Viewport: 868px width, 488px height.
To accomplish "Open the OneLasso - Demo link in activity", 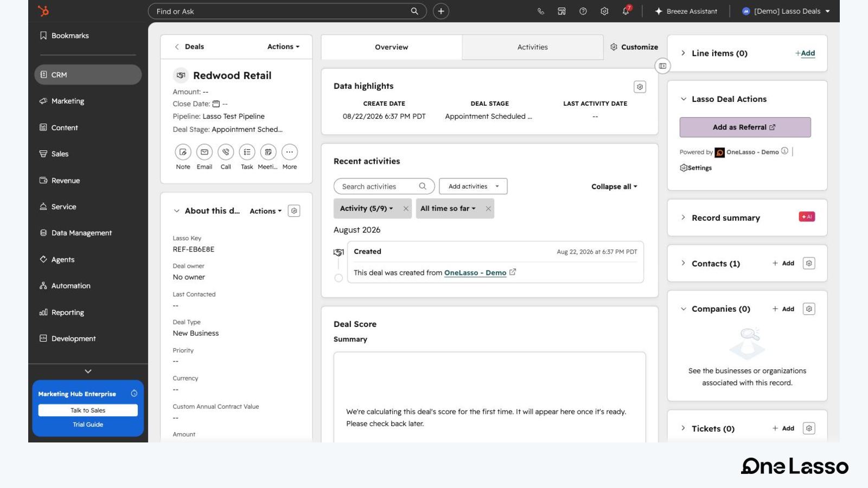I will coord(475,273).
